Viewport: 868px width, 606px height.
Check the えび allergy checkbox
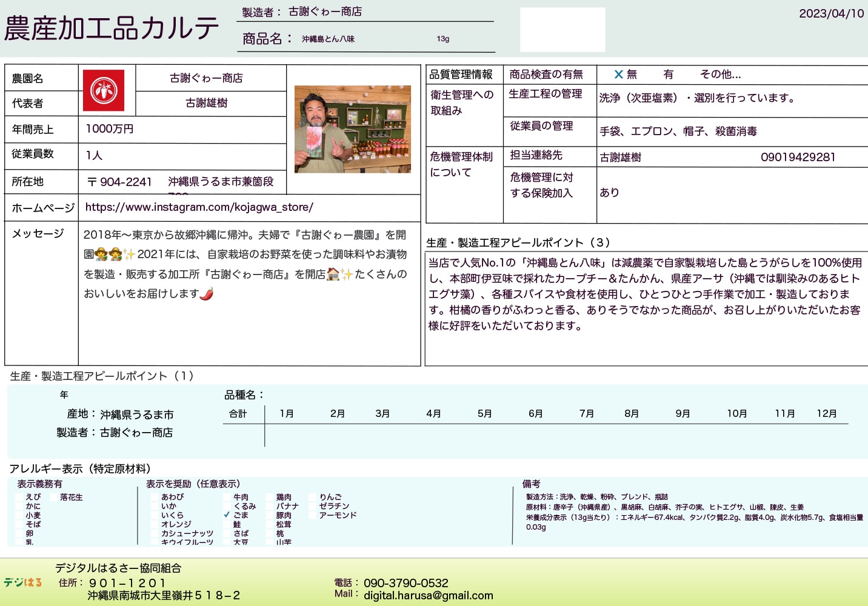pos(19,497)
